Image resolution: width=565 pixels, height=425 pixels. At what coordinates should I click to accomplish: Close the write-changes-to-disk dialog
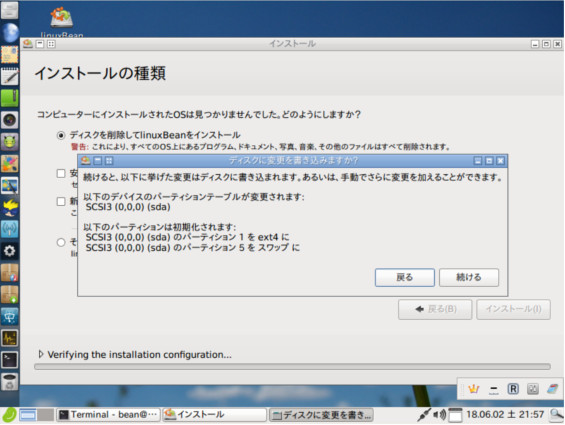[x=500, y=161]
